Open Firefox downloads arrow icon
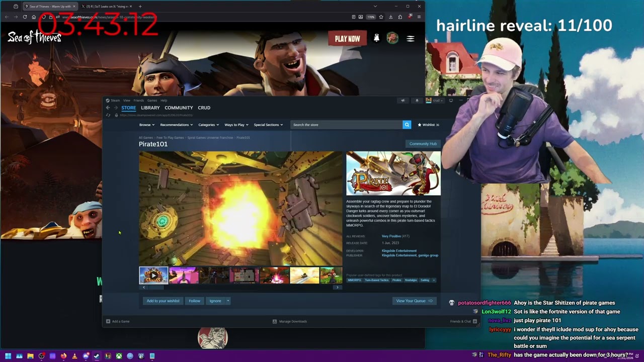The width and height of the screenshot is (644, 362). point(390,17)
